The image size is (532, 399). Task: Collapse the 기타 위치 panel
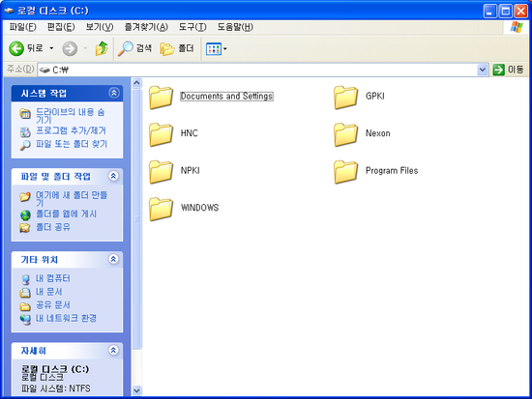pos(114,259)
